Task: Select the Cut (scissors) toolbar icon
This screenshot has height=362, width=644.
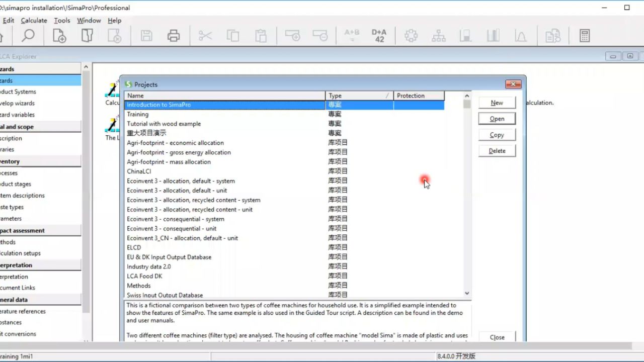Action: [205, 35]
